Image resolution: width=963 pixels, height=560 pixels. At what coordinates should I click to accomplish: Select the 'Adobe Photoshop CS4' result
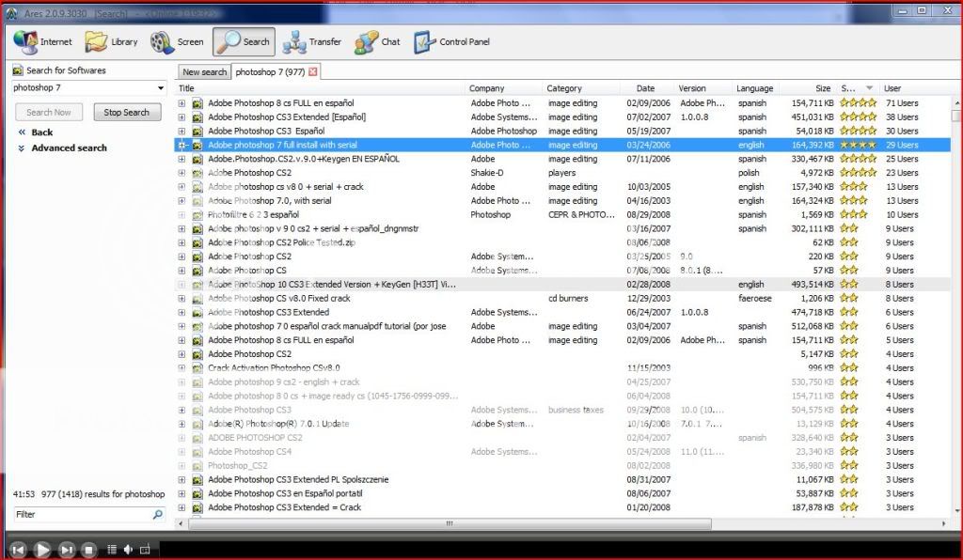click(x=562, y=452)
